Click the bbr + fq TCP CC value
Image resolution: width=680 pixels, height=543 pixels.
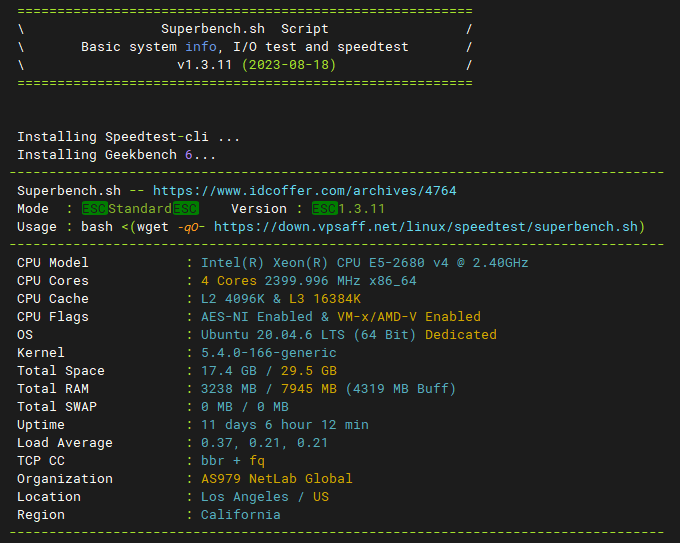click(x=232, y=461)
